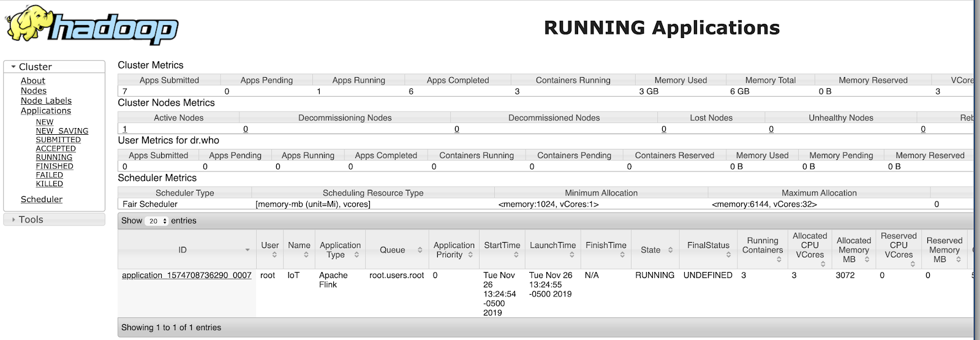Open the About link

click(x=33, y=80)
